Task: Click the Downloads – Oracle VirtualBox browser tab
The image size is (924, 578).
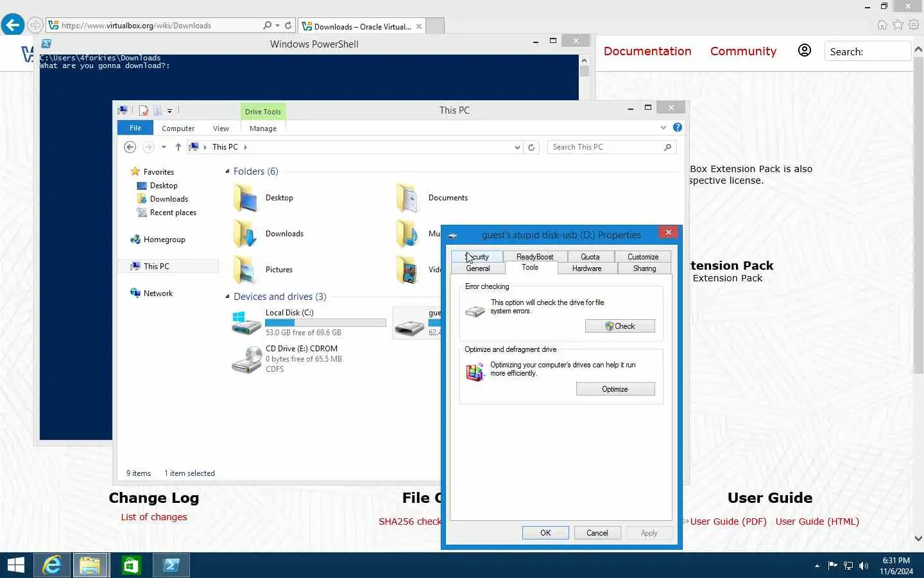Action: coord(361,26)
